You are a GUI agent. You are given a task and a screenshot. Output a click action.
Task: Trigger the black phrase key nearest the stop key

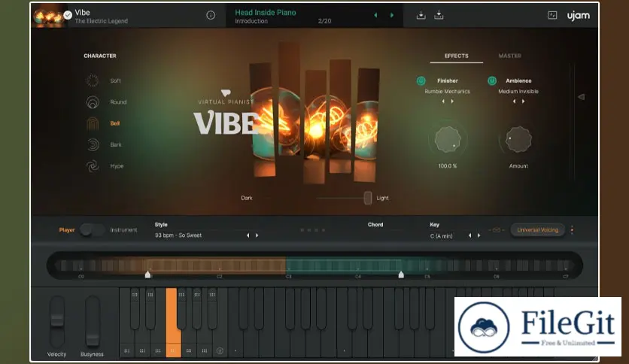212,308
